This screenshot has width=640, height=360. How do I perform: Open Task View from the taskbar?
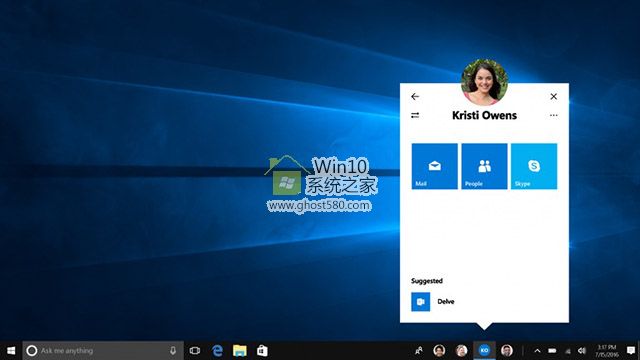[195, 351]
